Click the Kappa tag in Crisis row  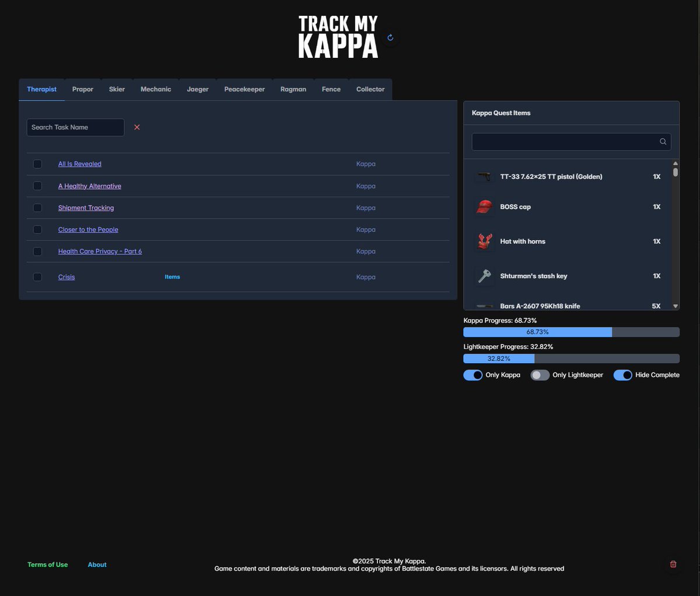click(366, 277)
